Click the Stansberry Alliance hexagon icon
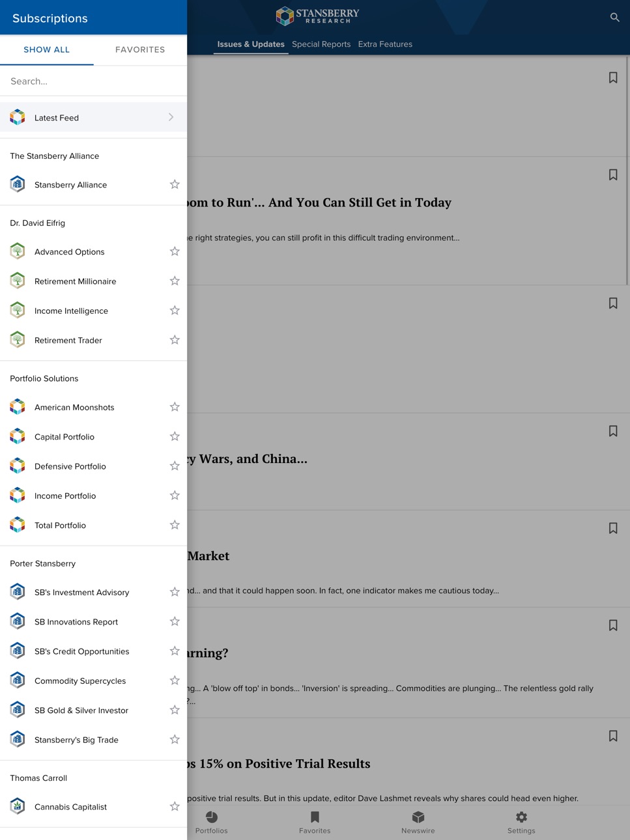This screenshot has width=630, height=840. point(18,184)
